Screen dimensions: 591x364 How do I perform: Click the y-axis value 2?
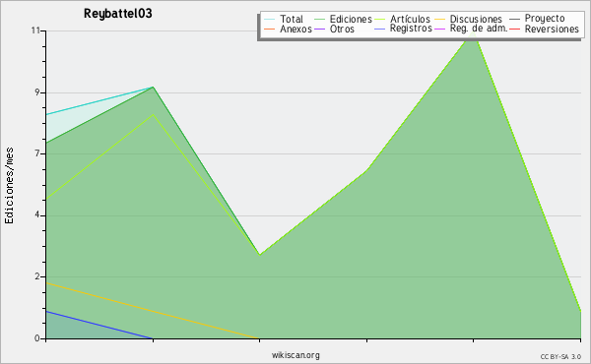37,276
